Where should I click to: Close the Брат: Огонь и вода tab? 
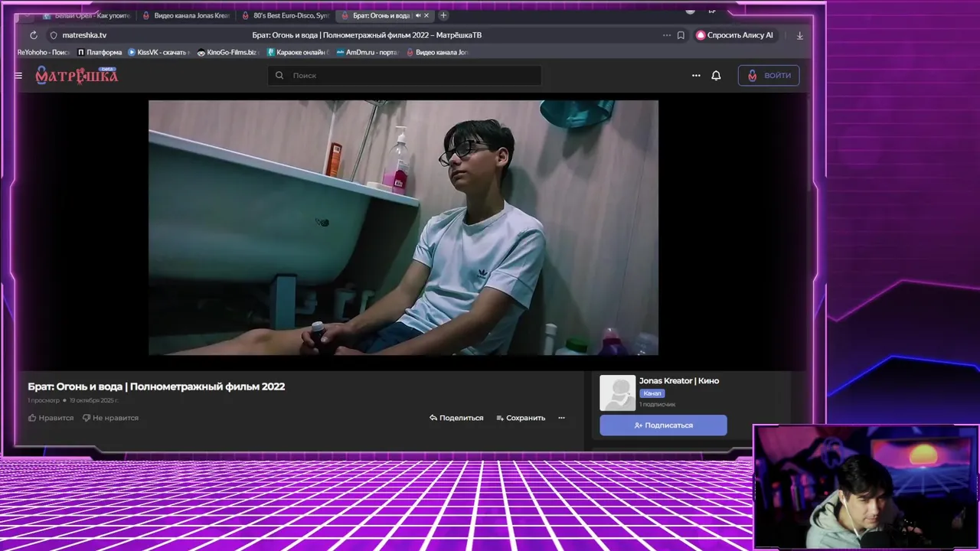click(427, 15)
